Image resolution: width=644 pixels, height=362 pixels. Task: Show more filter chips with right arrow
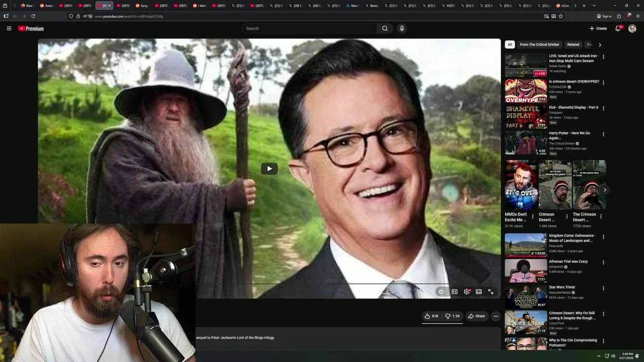click(600, 45)
